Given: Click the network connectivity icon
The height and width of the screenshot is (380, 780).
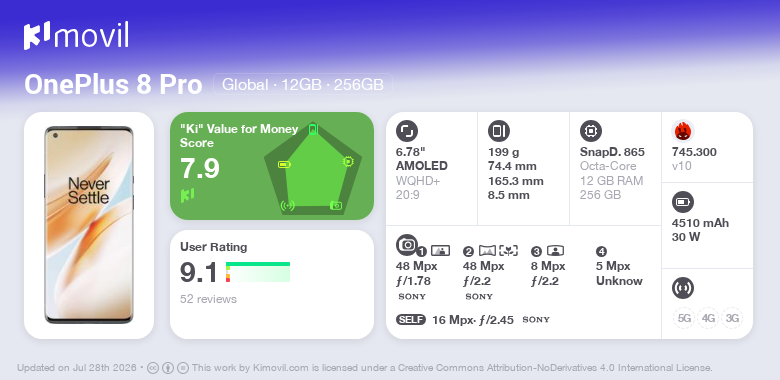Looking at the screenshot, I should 683,288.
